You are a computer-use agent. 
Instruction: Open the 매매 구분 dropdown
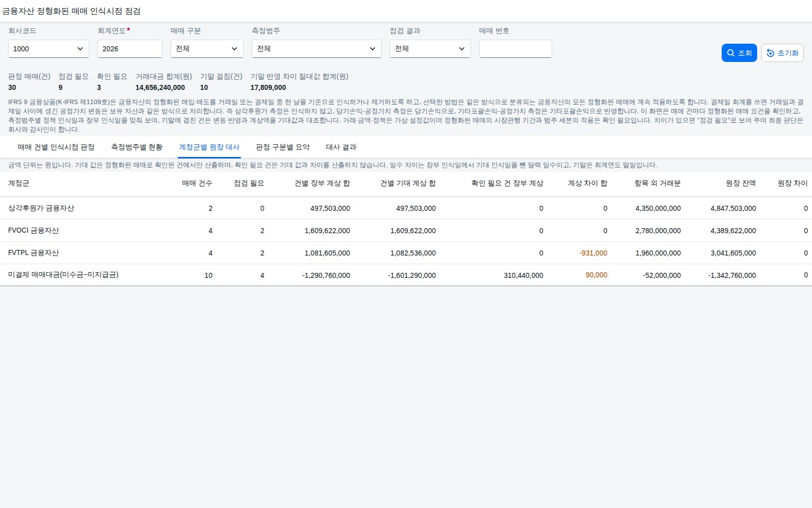tap(207, 49)
